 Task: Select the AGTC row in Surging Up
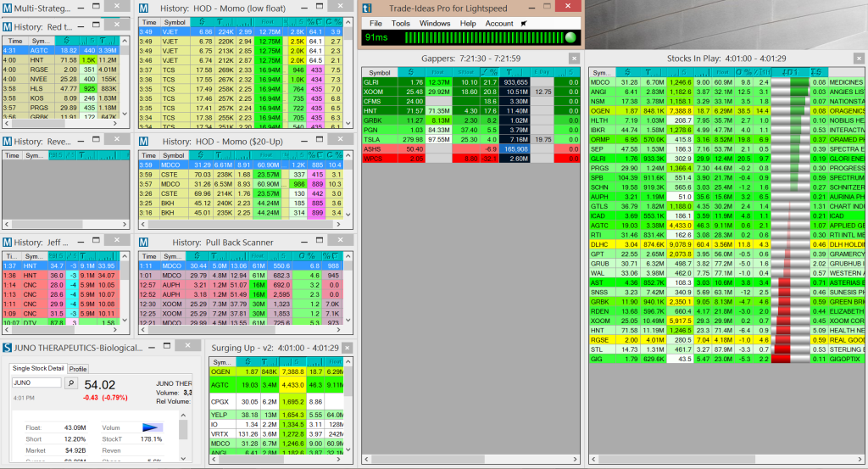[x=276, y=385]
